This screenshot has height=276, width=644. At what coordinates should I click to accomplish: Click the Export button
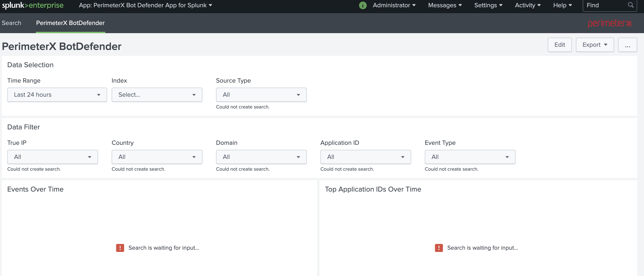pyautogui.click(x=595, y=45)
